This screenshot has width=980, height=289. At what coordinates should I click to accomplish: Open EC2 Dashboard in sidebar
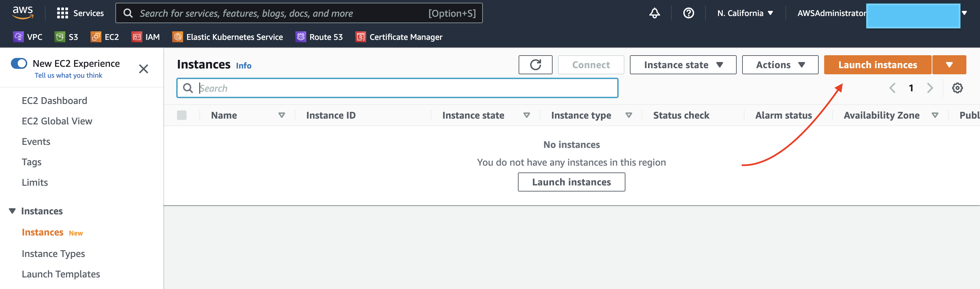click(54, 101)
